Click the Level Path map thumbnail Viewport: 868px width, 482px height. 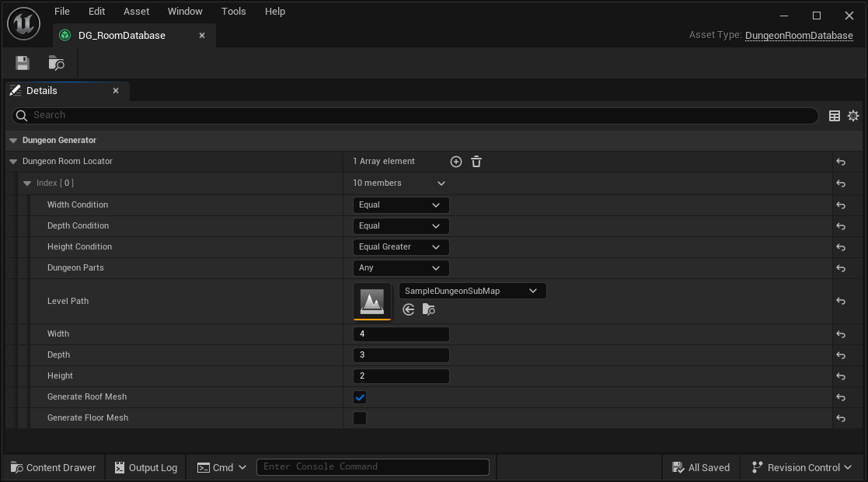coord(372,302)
